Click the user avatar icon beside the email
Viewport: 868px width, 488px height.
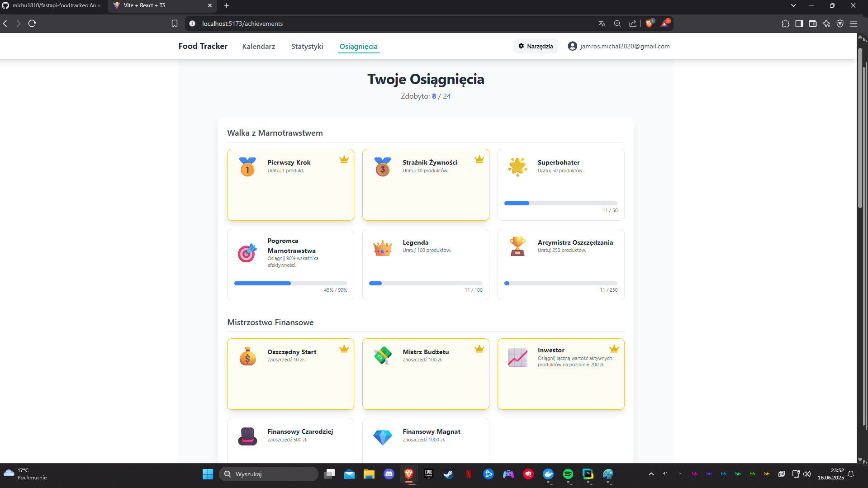click(x=572, y=46)
